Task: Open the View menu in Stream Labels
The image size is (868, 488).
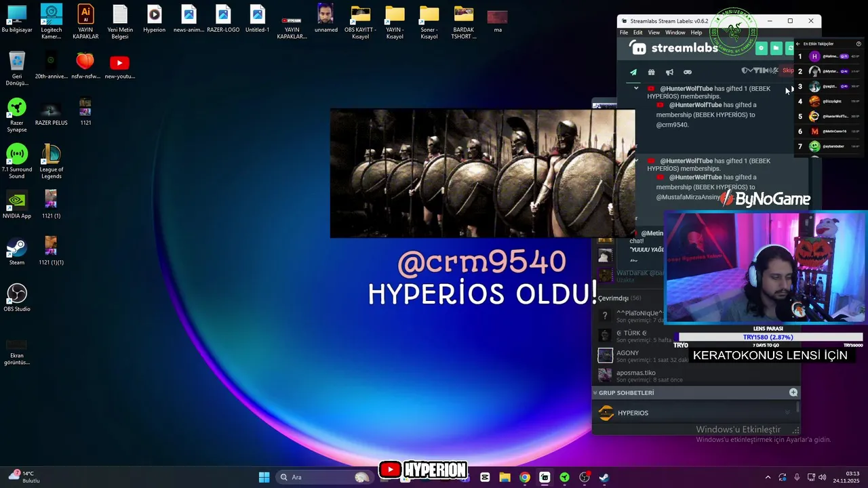Action: 654,33
